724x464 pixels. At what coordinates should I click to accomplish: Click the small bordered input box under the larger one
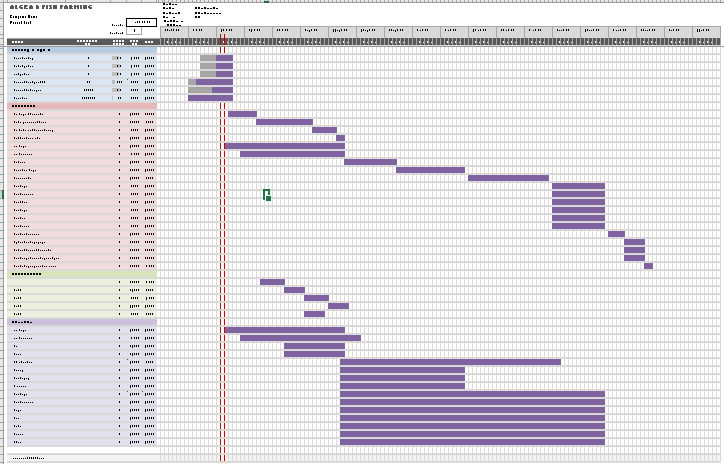(x=134, y=31)
